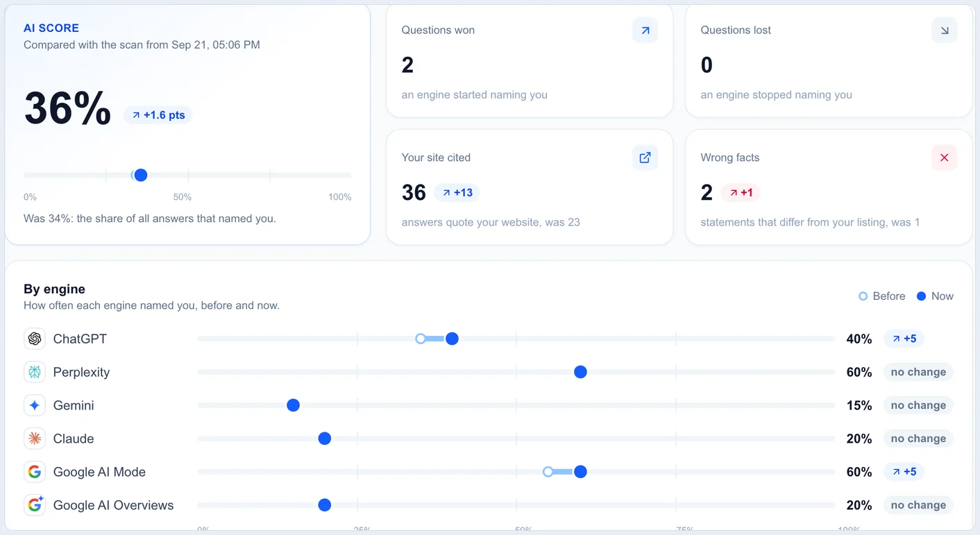Viewport: 980px width, 535px height.
Task: Click the red +1 badge under Wrong facts
Action: (741, 192)
